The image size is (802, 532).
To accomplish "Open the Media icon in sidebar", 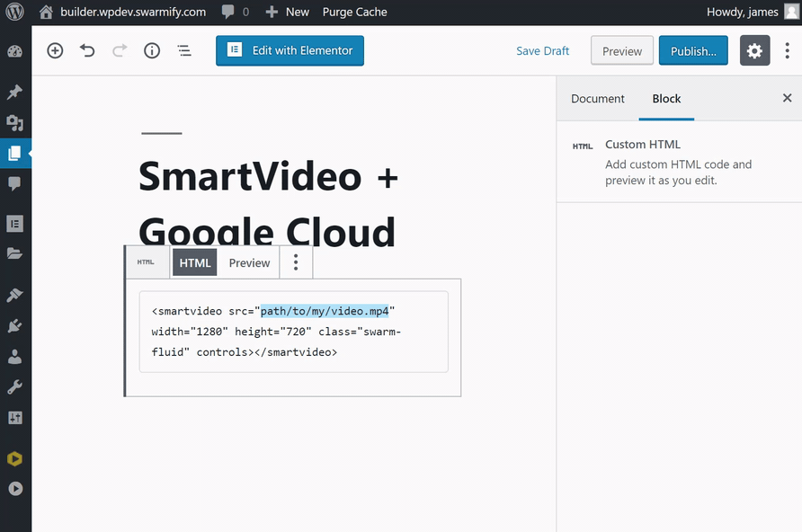I will click(x=14, y=122).
